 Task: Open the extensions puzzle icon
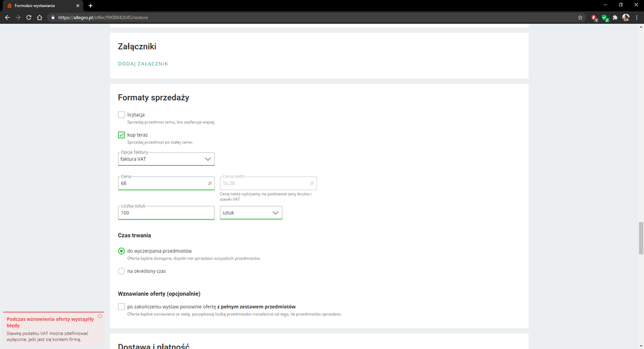point(616,17)
